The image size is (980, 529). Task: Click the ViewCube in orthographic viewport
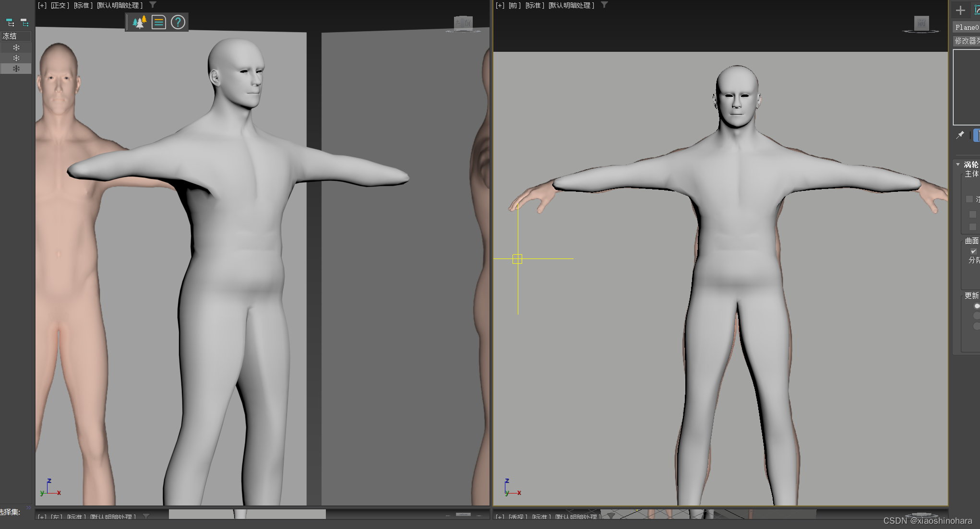click(x=463, y=23)
